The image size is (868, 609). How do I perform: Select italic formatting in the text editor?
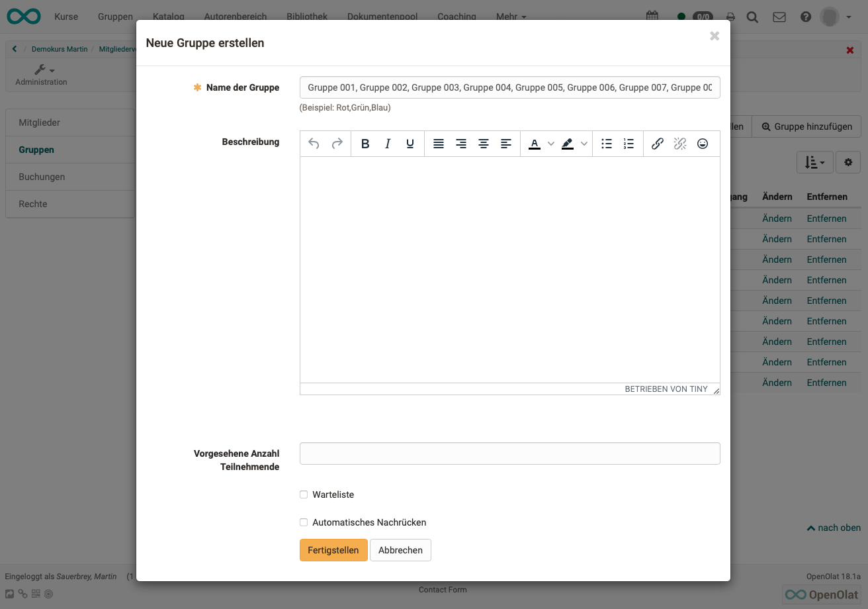(388, 143)
